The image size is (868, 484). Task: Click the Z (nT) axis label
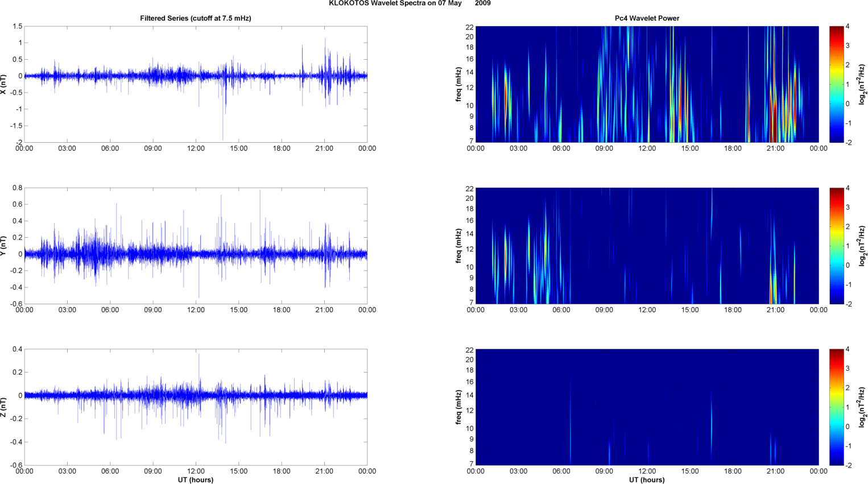pos(4,407)
